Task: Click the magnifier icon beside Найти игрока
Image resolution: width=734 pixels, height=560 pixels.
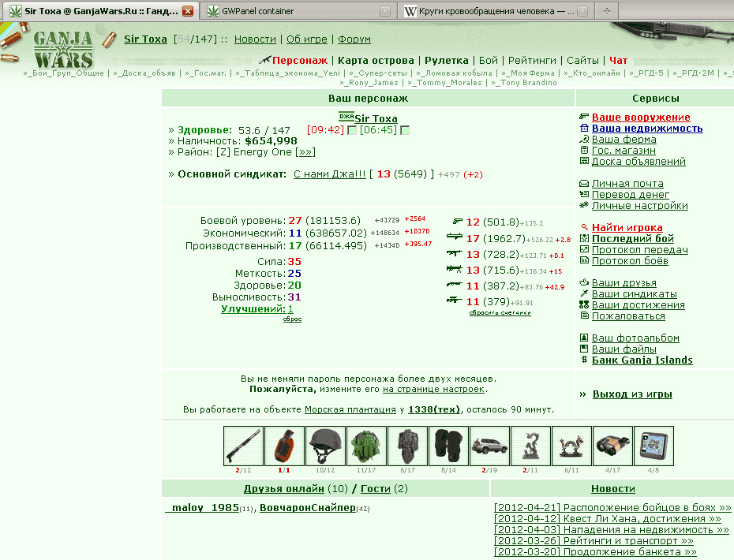Action: [x=584, y=227]
